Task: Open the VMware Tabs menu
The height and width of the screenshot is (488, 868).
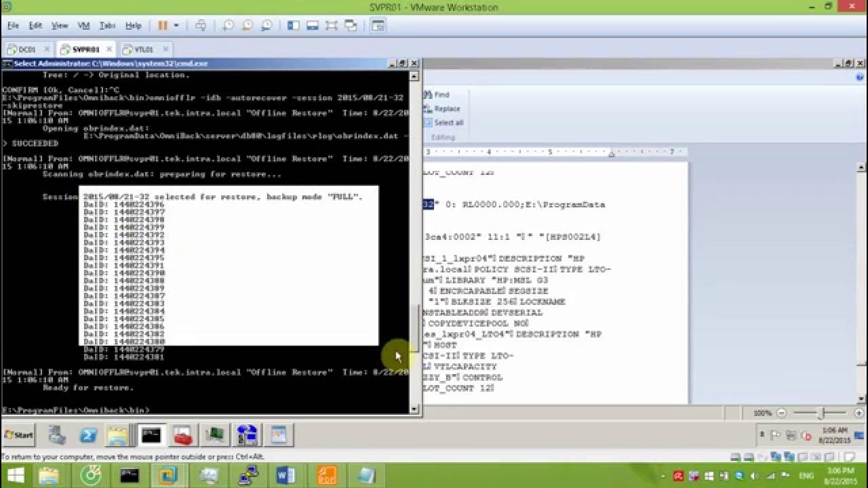Action: point(108,26)
